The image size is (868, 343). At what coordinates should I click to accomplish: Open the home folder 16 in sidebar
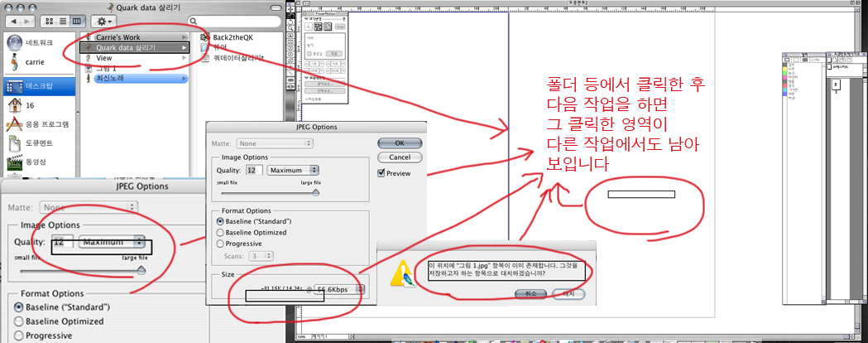click(30, 105)
